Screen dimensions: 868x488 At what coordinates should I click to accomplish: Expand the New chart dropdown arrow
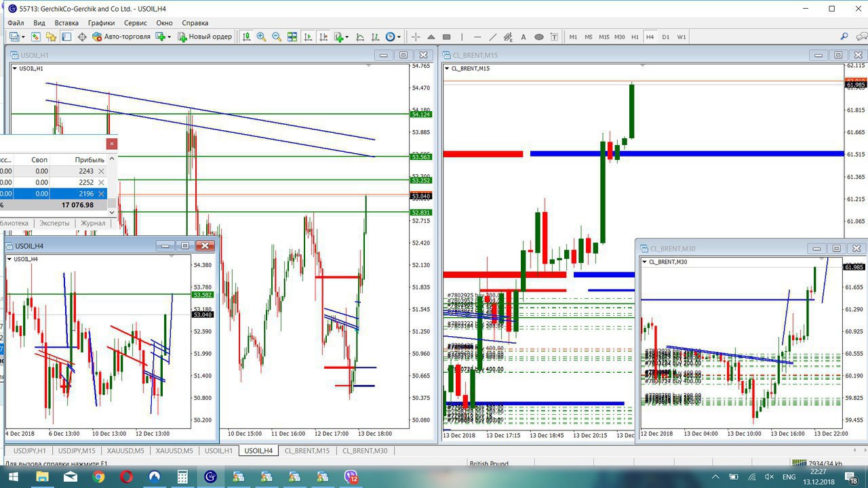(x=23, y=37)
